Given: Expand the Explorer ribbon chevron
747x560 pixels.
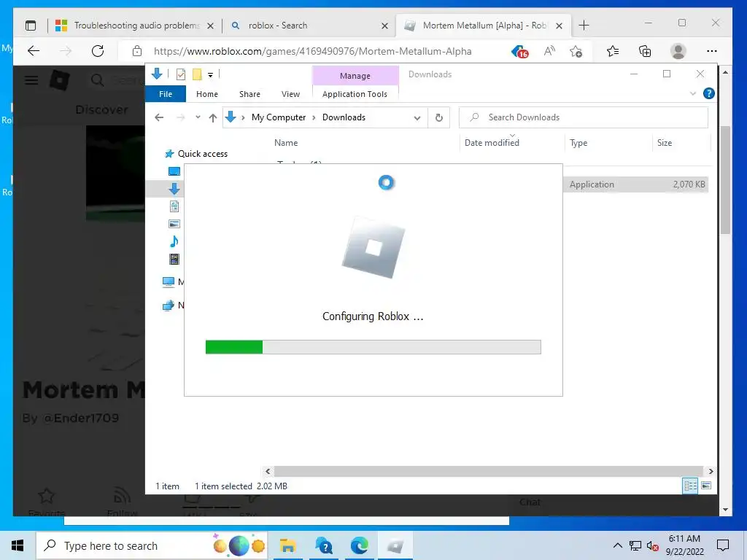Looking at the screenshot, I should 693,94.
